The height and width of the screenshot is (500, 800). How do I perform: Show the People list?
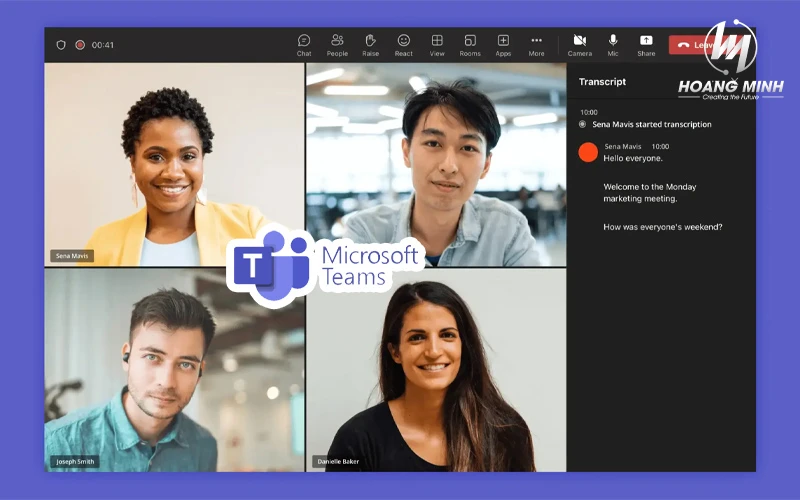coord(337,45)
